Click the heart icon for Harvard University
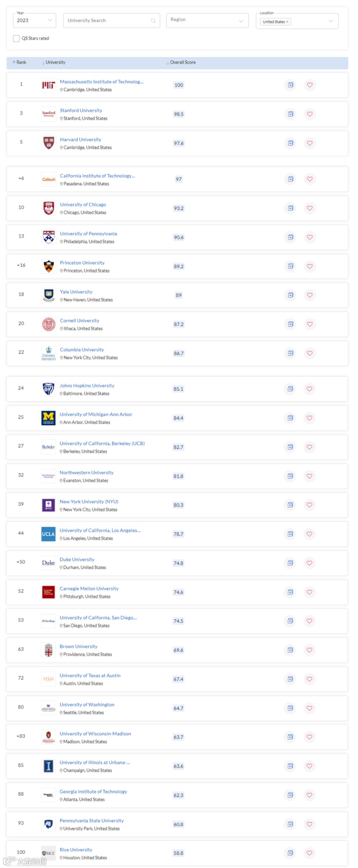This screenshot has height=868, width=358. pyautogui.click(x=309, y=143)
